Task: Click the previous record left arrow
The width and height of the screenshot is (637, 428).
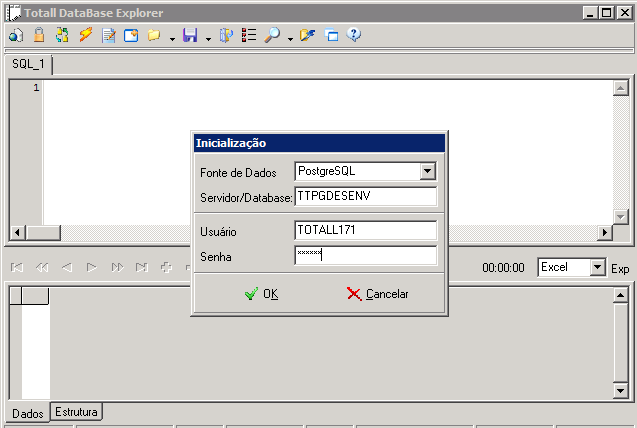Action: point(67,267)
